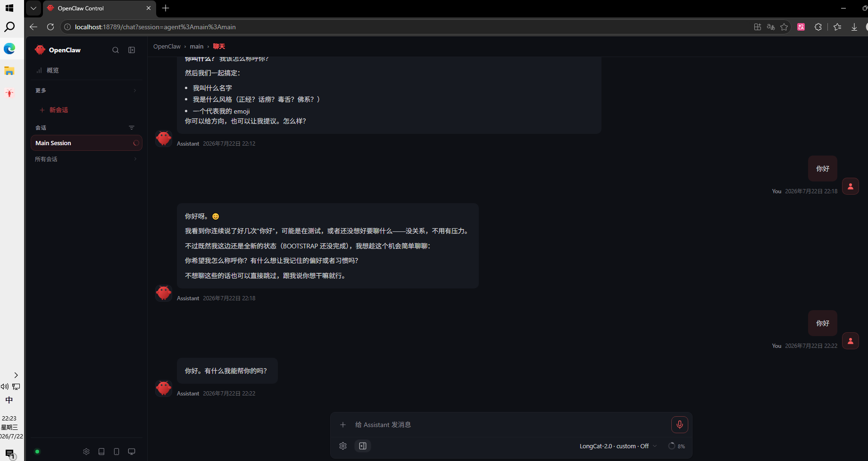This screenshot has width=868, height=461.
Task: Reload the page with the refresh icon
Action: (50, 27)
